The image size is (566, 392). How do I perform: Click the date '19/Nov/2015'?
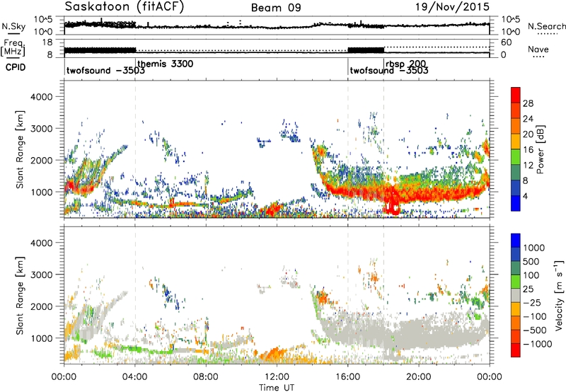(452, 7)
